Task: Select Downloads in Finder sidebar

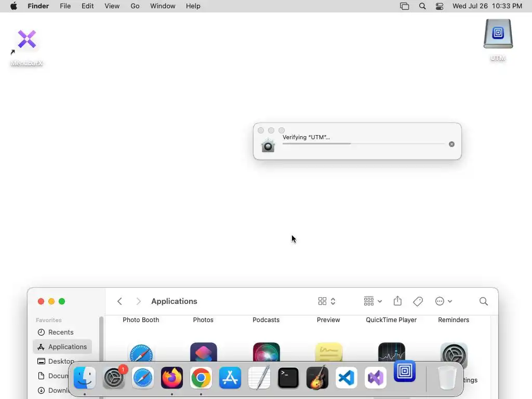Action: pyautogui.click(x=54, y=391)
